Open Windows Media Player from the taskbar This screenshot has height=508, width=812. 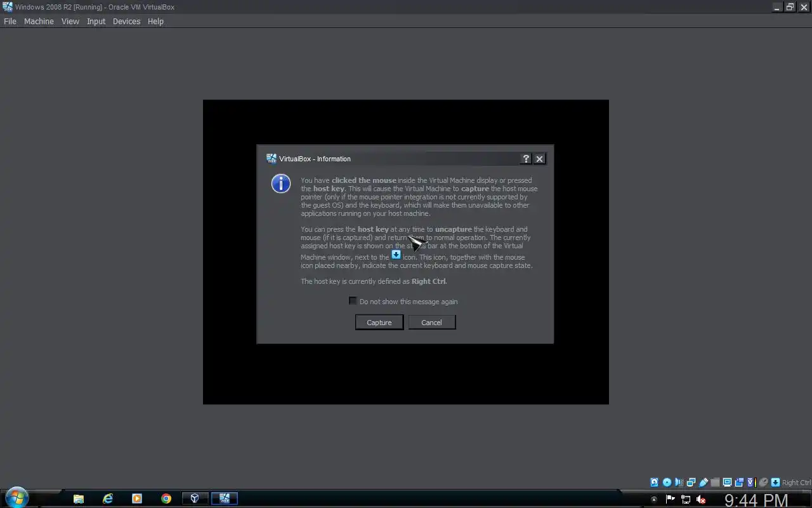coord(137,498)
